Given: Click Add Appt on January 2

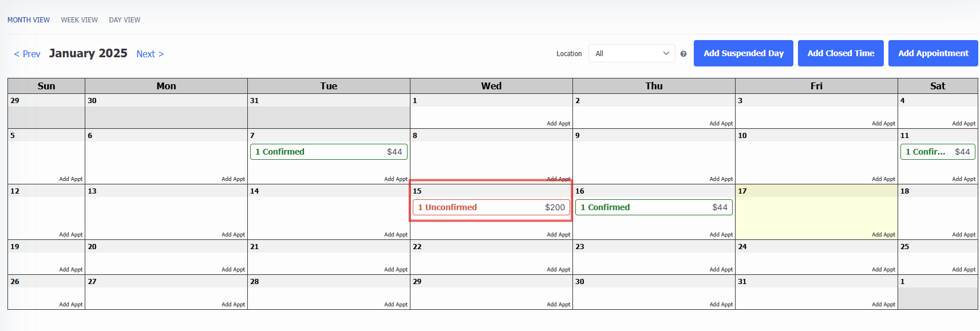Looking at the screenshot, I should [x=721, y=124].
